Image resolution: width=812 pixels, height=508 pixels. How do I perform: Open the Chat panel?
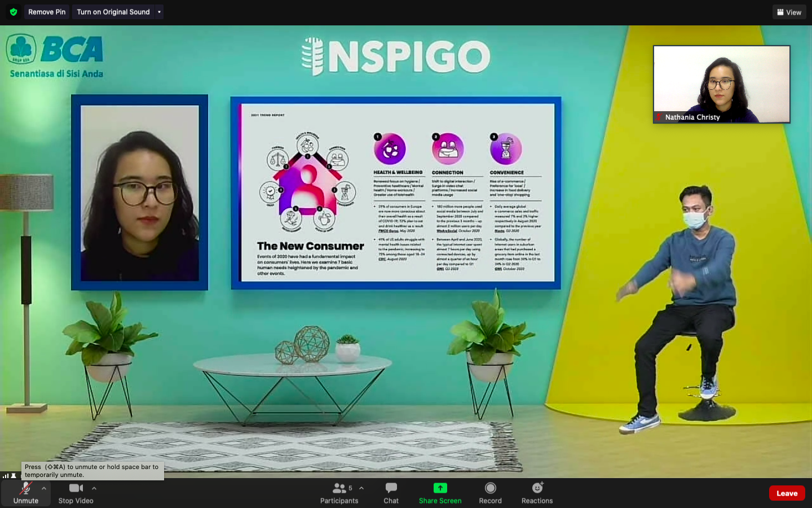pyautogui.click(x=391, y=492)
